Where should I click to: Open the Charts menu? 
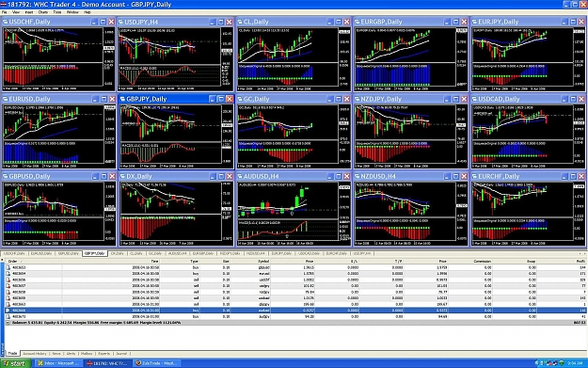pos(43,12)
